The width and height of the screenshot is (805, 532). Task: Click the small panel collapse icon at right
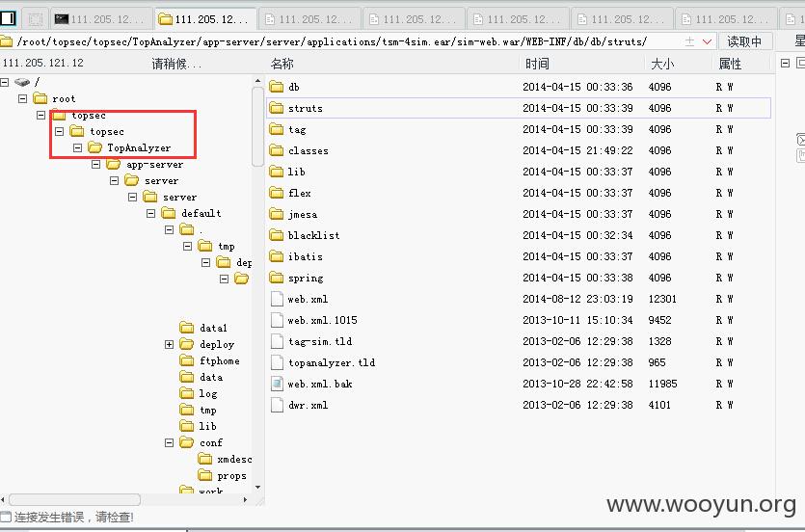tap(785, 63)
